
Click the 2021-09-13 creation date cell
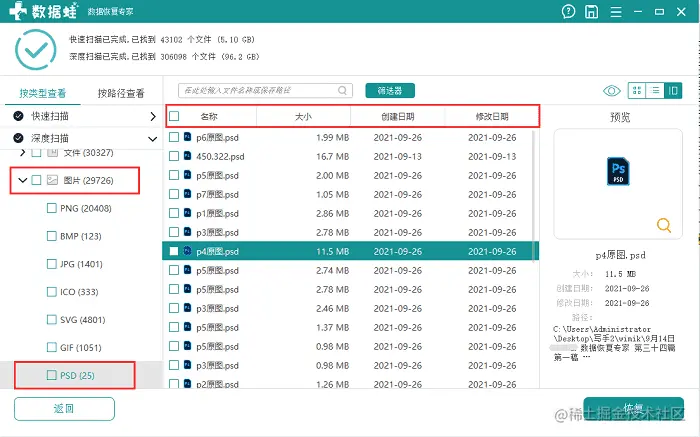(x=397, y=156)
